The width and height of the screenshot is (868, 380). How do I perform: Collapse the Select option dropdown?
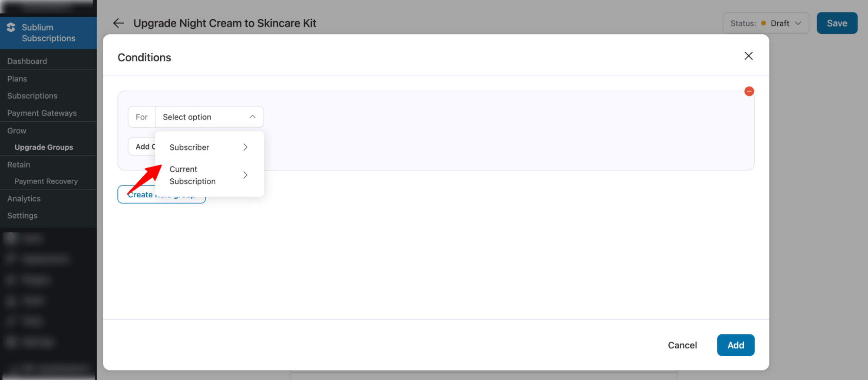[x=252, y=117]
